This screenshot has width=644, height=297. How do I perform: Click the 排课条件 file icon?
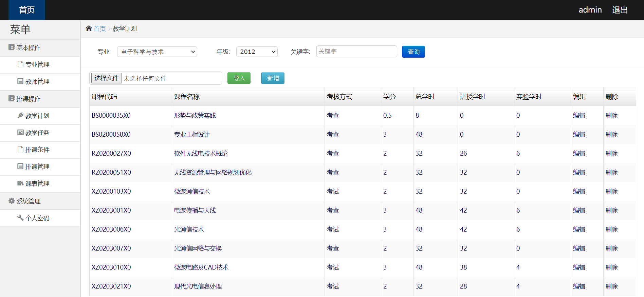[20, 149]
